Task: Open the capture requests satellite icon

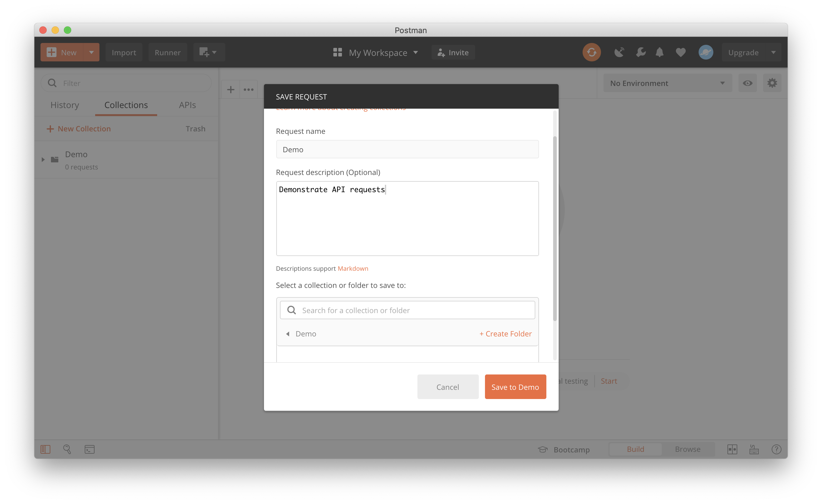Action: click(x=619, y=52)
